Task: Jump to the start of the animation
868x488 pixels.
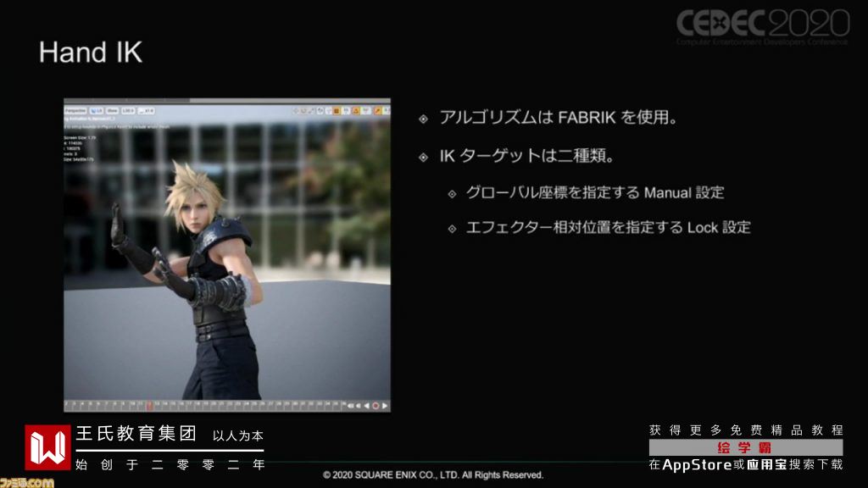Action: pos(350,406)
